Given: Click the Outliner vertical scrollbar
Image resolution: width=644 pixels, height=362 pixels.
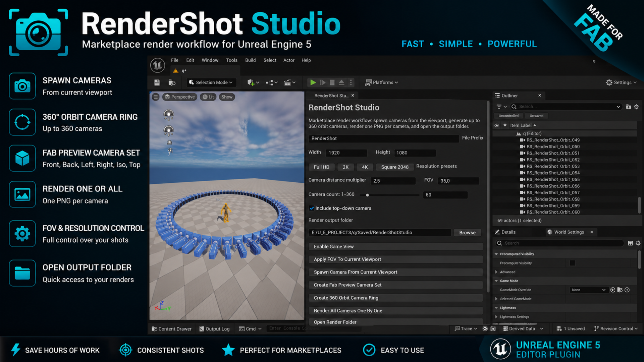Looking at the screenshot, I should [639, 205].
